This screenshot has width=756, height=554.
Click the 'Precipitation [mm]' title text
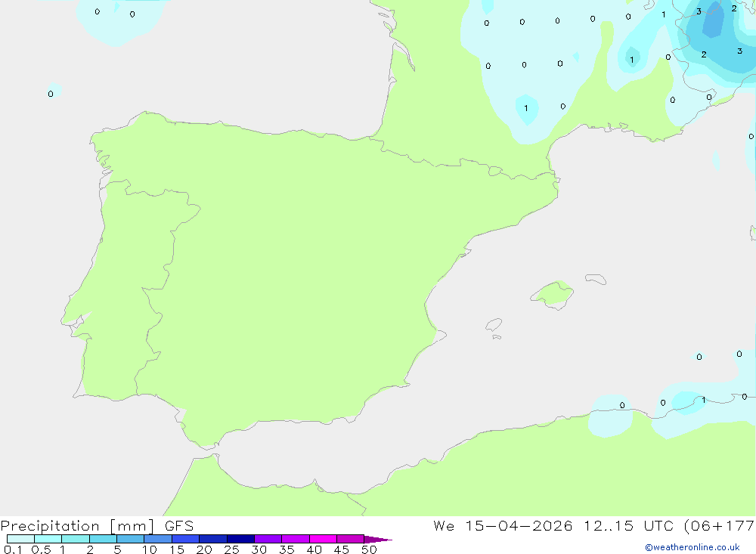click(x=77, y=526)
